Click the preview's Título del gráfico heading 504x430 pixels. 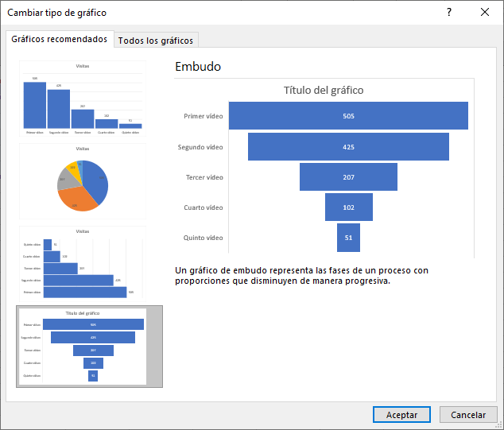click(x=324, y=90)
